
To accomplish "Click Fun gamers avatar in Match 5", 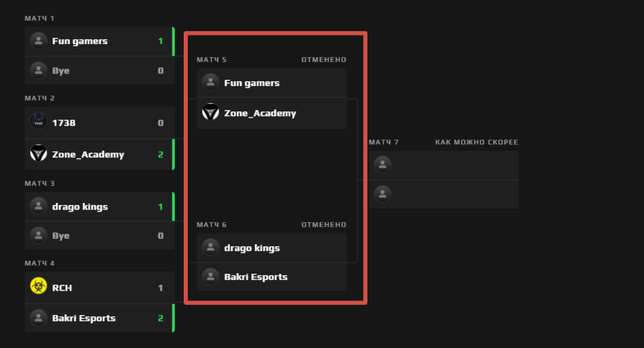I will coord(211,83).
